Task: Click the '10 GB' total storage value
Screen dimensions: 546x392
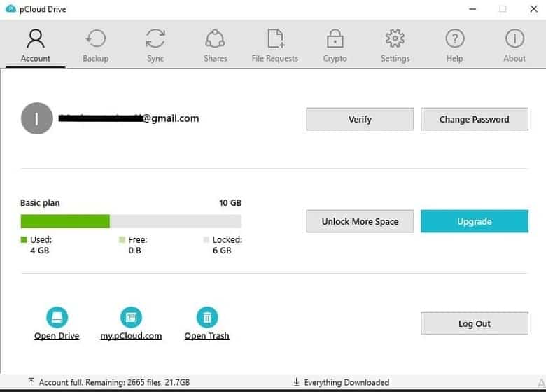Action: click(x=230, y=202)
